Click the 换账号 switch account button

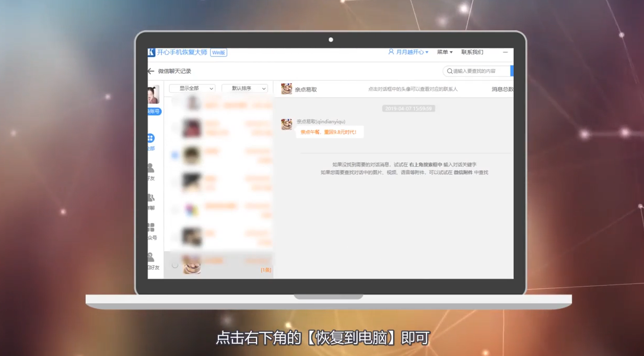(x=154, y=111)
